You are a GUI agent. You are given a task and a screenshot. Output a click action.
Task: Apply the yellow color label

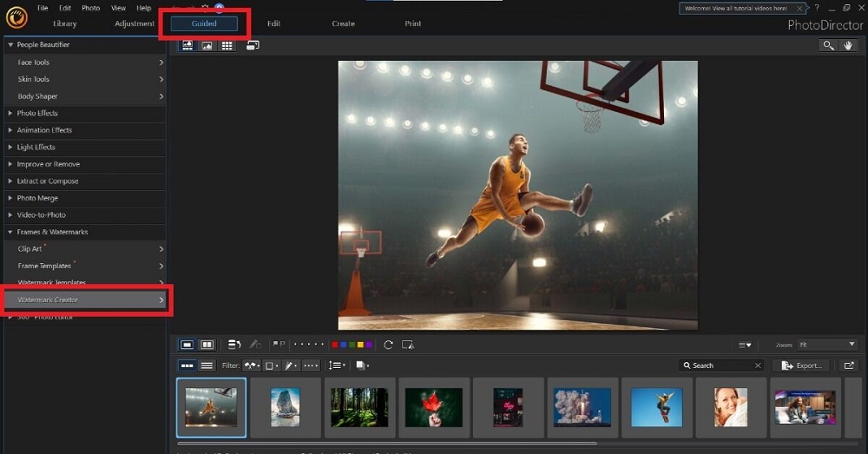(360, 345)
